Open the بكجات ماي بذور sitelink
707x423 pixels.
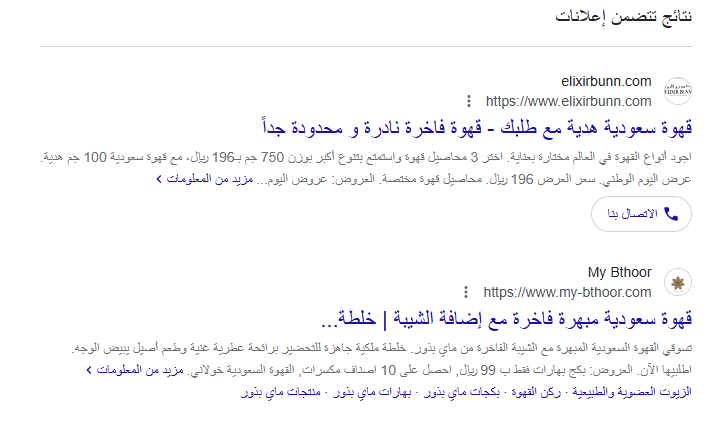(x=462, y=392)
